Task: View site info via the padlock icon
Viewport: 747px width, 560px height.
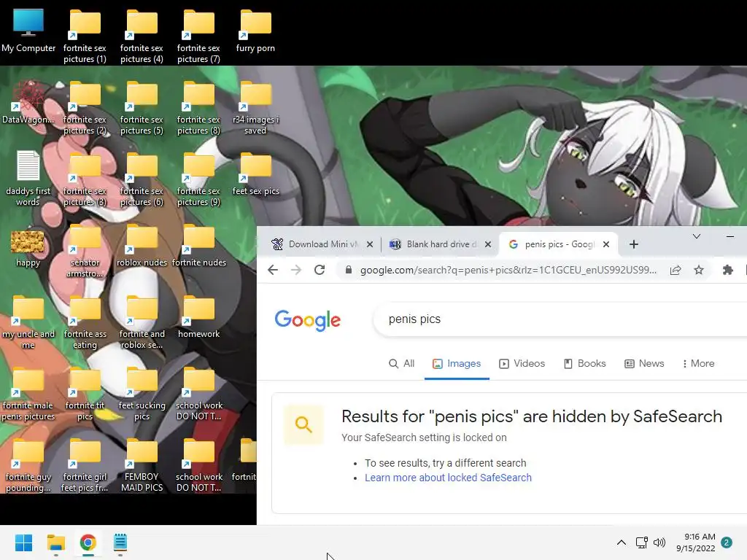Action: [349, 270]
